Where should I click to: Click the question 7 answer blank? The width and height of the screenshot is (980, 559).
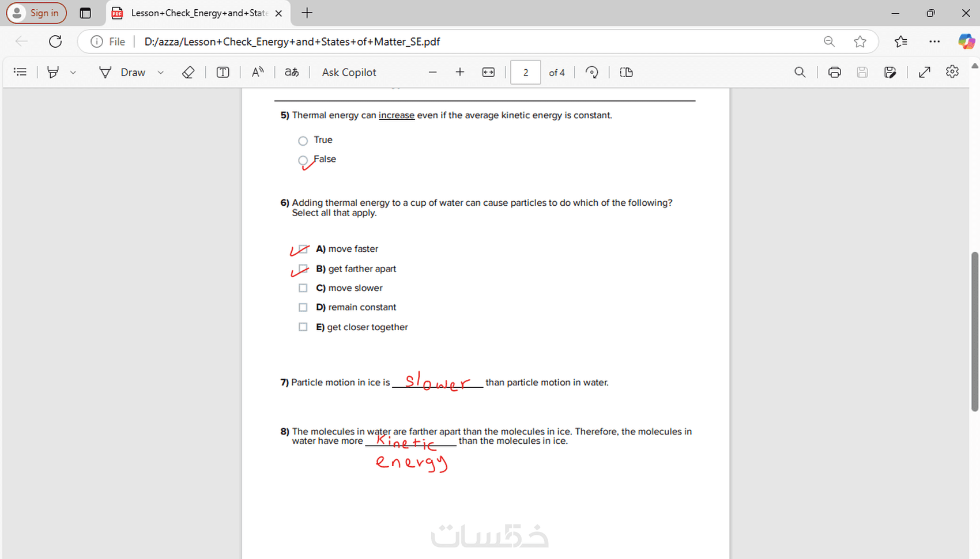pyautogui.click(x=438, y=382)
